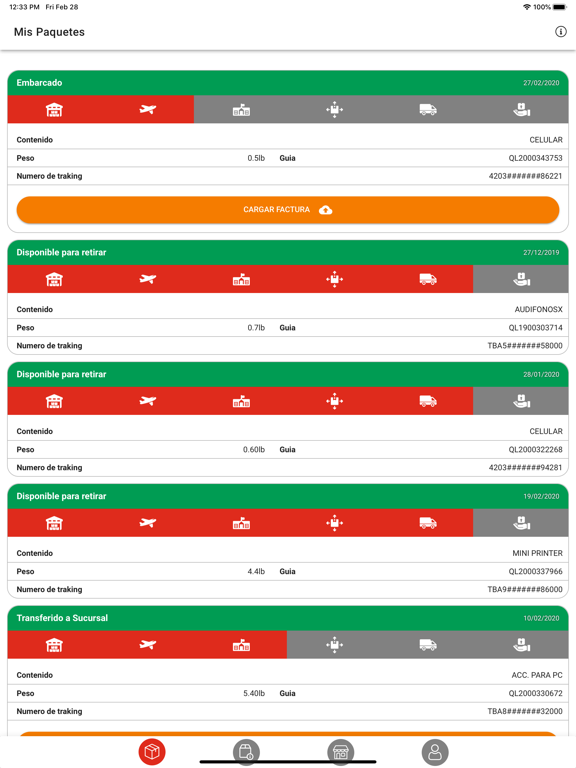The width and height of the screenshot is (576, 768).
Task: Tap delivery truck icon in Embarcado package
Action: coord(428,109)
